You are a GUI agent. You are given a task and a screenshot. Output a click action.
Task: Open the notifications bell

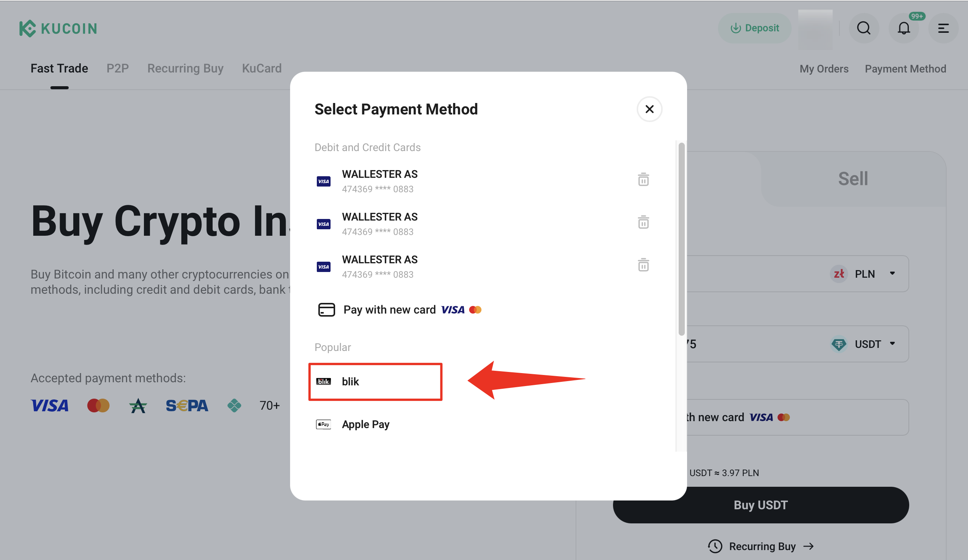903,28
